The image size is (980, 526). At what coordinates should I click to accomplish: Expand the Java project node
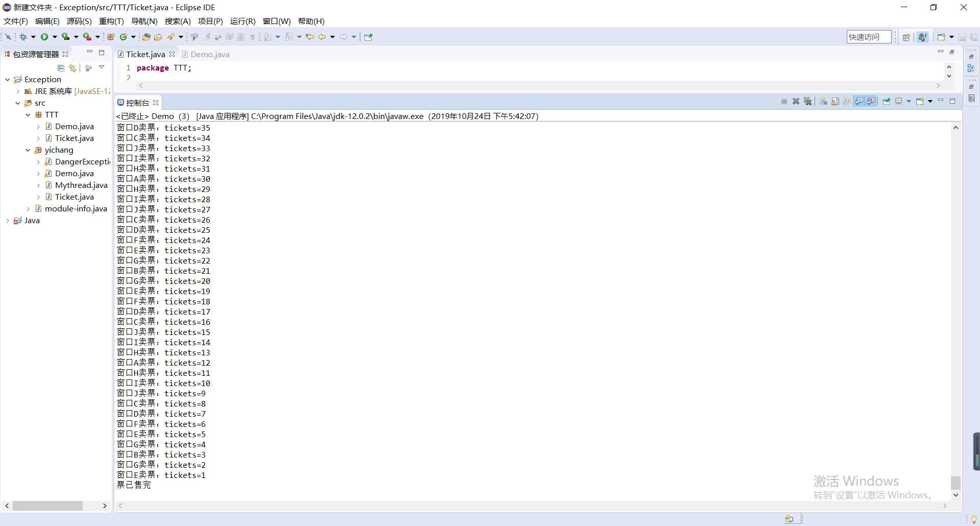pyautogui.click(x=7, y=221)
